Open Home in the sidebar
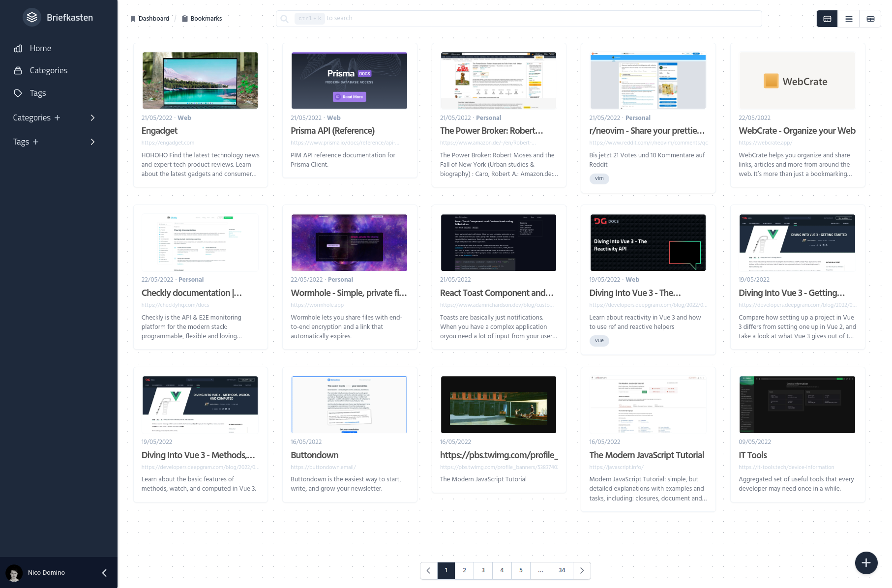Viewport: 892px width, 588px height. coord(40,48)
